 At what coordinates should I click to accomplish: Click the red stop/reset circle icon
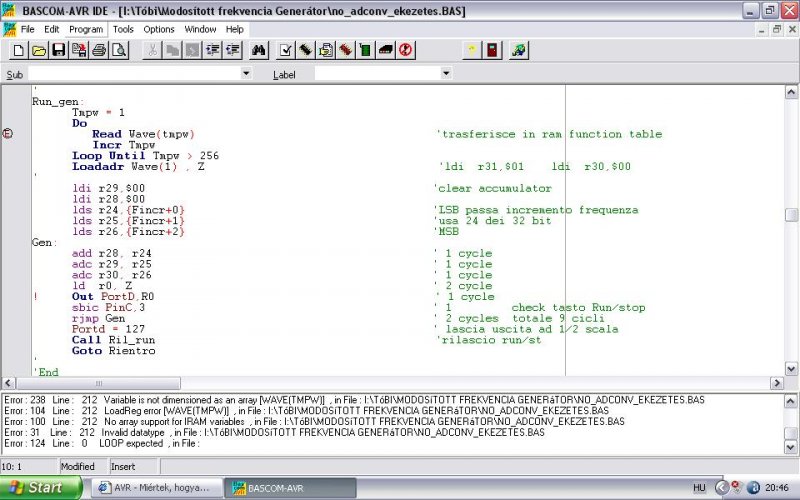406,50
